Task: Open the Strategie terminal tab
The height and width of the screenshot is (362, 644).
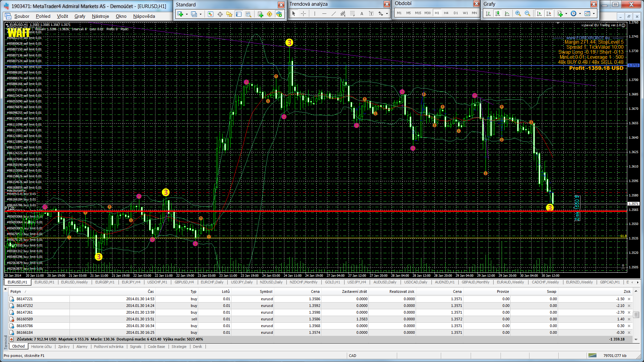Action: click(x=179, y=347)
